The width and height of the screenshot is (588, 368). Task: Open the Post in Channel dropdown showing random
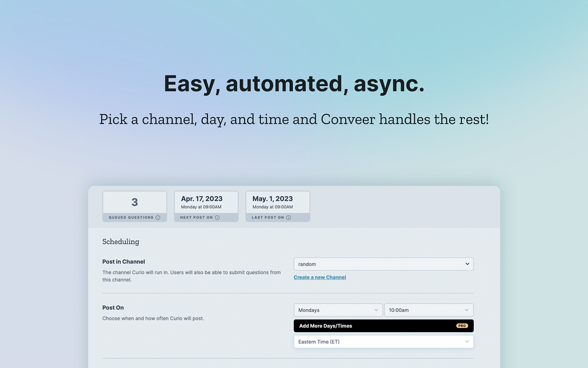point(383,264)
